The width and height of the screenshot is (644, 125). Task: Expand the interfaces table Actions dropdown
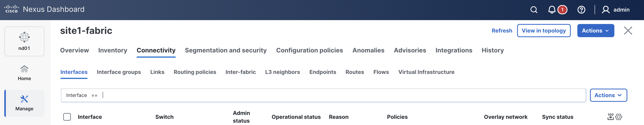pos(608,95)
